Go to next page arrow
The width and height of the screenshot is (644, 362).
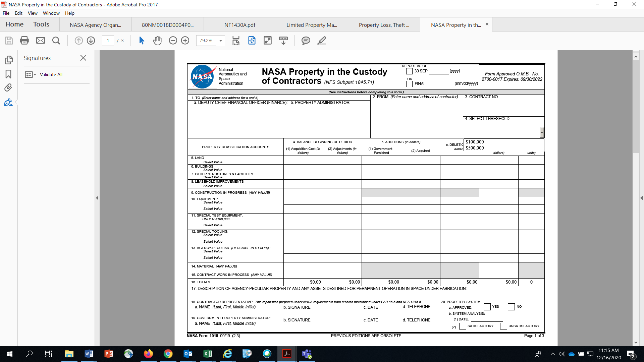(91, 41)
